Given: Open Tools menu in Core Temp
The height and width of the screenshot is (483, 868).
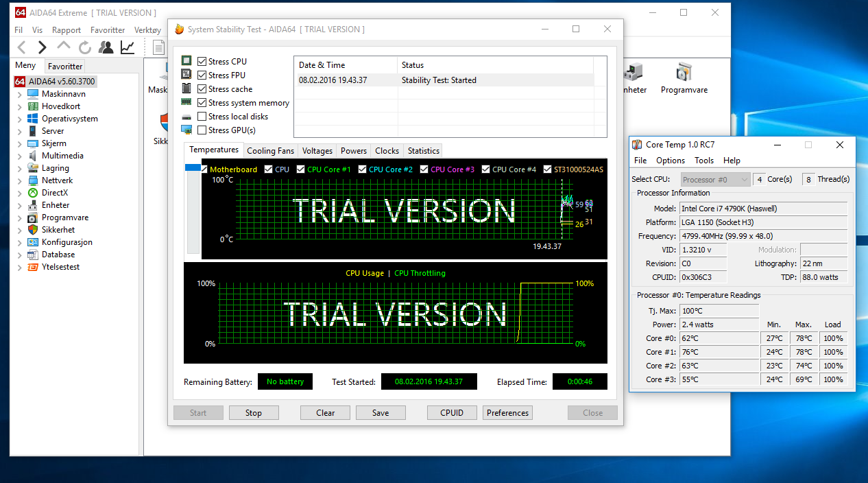Looking at the screenshot, I should [x=704, y=161].
